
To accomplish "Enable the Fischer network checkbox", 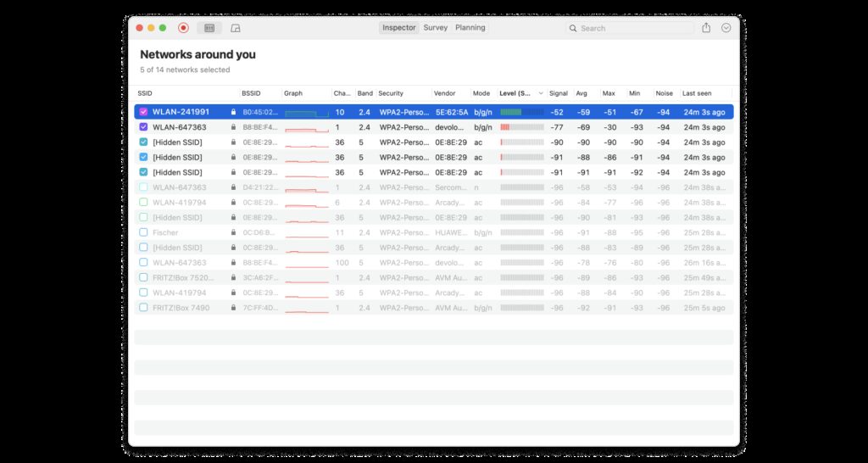I will (x=143, y=232).
